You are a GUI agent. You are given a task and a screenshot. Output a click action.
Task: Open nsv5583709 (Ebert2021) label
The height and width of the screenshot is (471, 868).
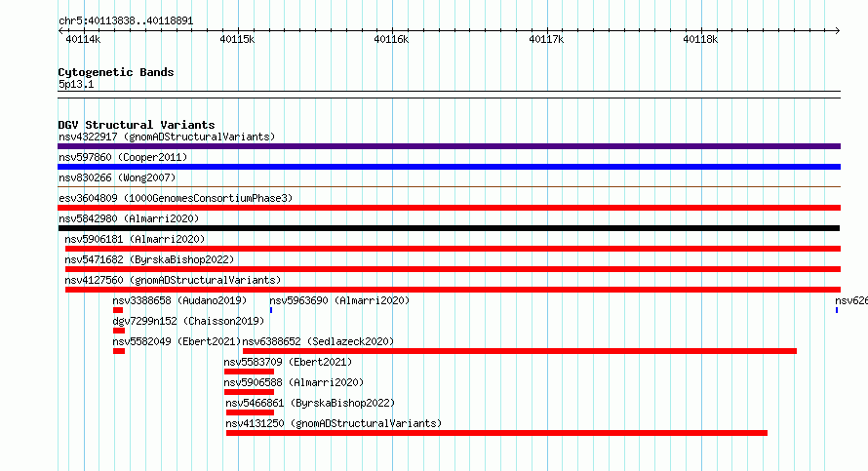pyautogui.click(x=288, y=362)
